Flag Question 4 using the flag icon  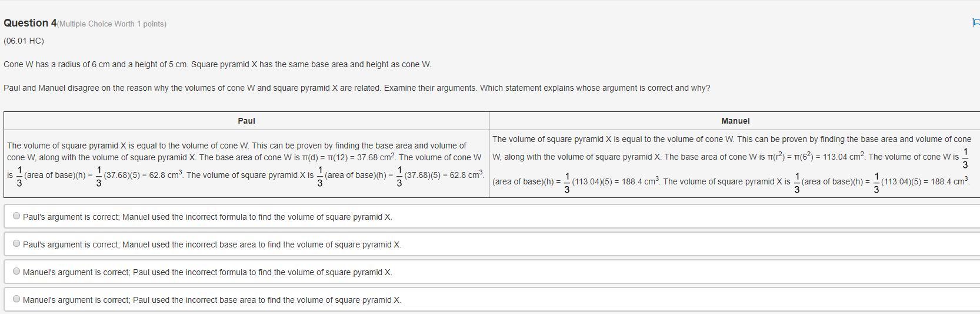(976, 23)
